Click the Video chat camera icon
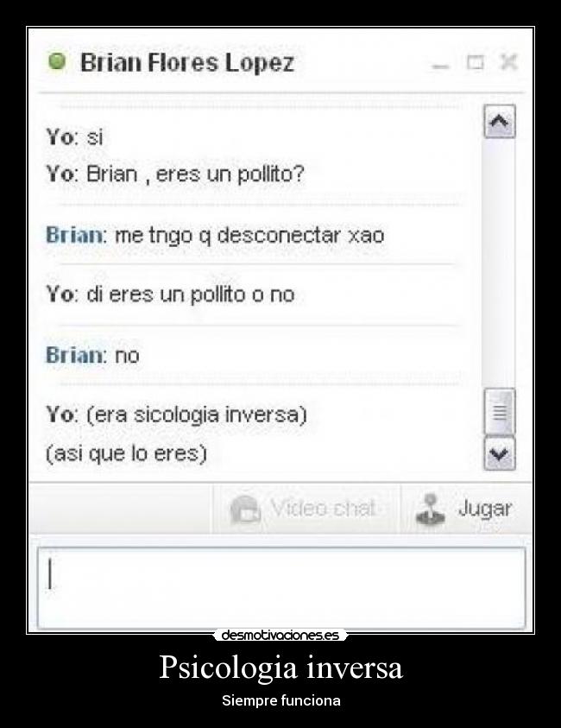The image size is (561, 728). click(245, 510)
